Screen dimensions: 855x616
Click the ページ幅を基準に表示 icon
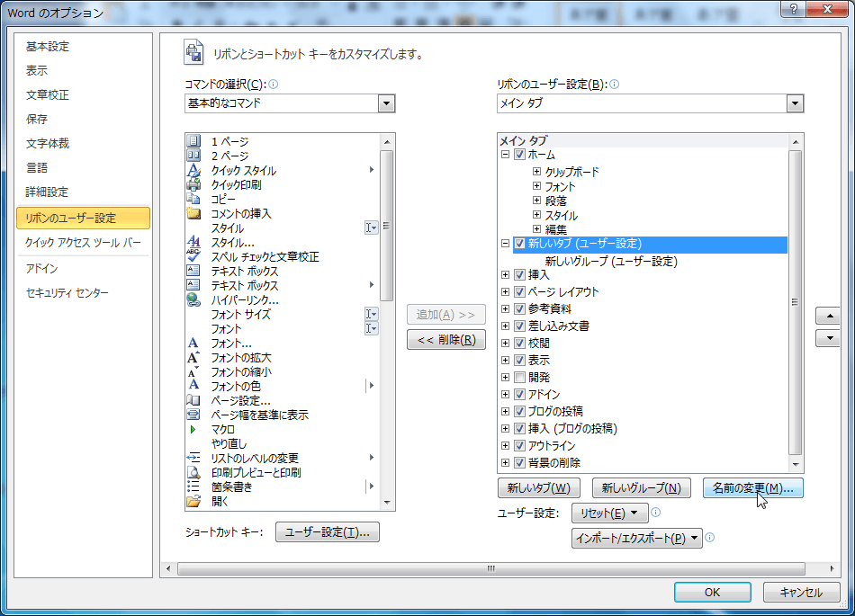193,415
